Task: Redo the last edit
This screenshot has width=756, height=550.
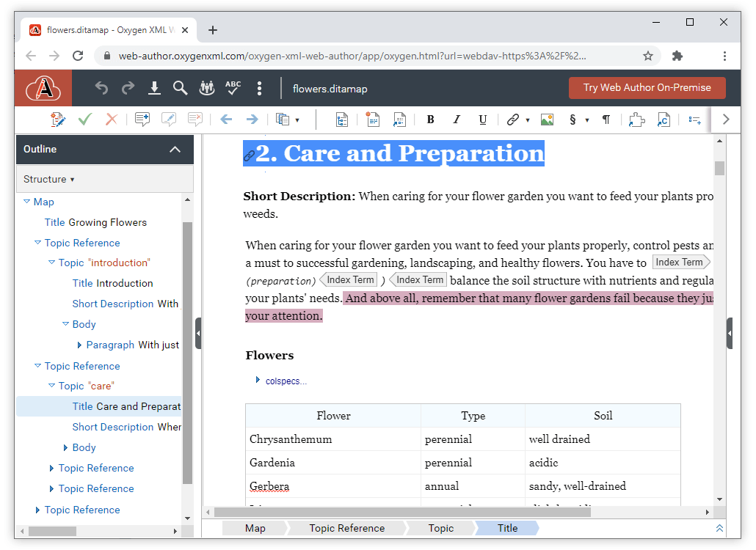Action: 128,88
